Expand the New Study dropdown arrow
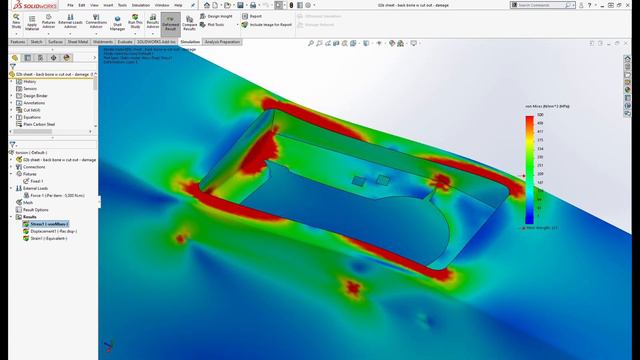 [x=16, y=33]
